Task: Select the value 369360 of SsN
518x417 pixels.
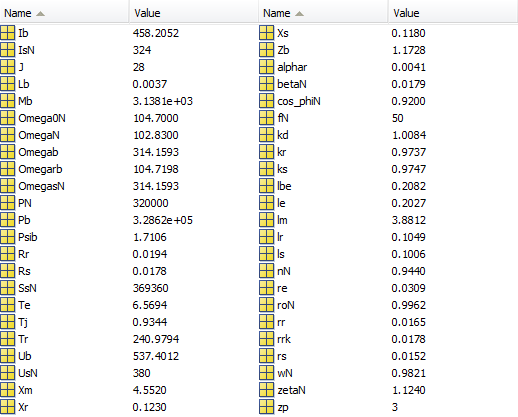Action: point(151,288)
